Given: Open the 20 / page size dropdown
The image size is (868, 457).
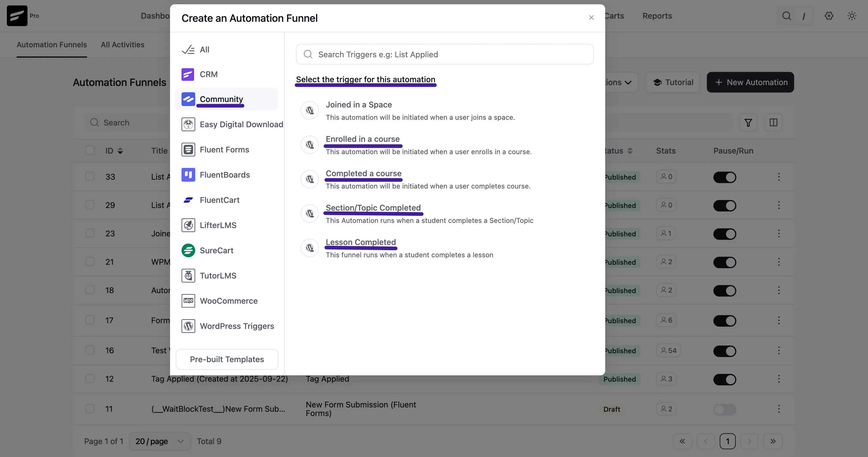Looking at the screenshot, I should pyautogui.click(x=160, y=441).
